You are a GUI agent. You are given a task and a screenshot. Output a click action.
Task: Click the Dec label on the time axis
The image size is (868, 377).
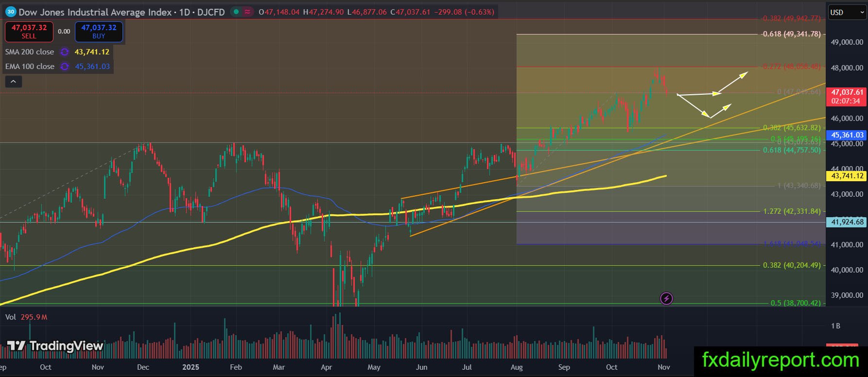point(143,367)
